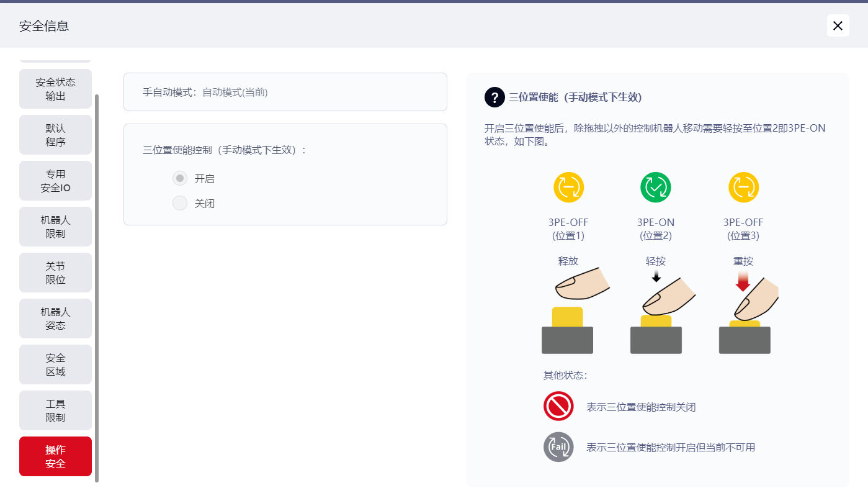
Task: Click the yellow 3PE-OFF position 3 icon
Action: pos(743,188)
